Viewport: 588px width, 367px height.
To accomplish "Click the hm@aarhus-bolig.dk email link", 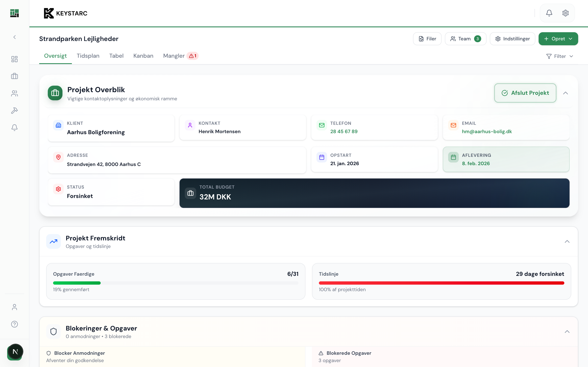I will click(x=487, y=132).
